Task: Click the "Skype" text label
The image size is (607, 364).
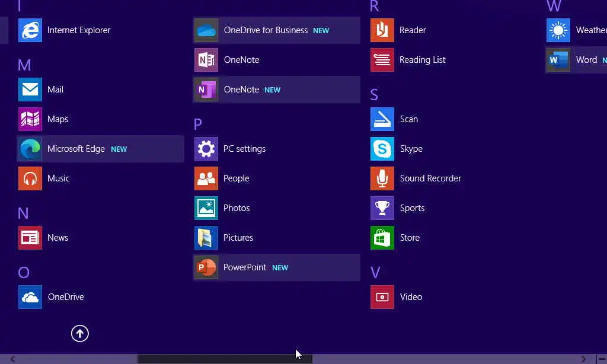Action: coord(411,149)
